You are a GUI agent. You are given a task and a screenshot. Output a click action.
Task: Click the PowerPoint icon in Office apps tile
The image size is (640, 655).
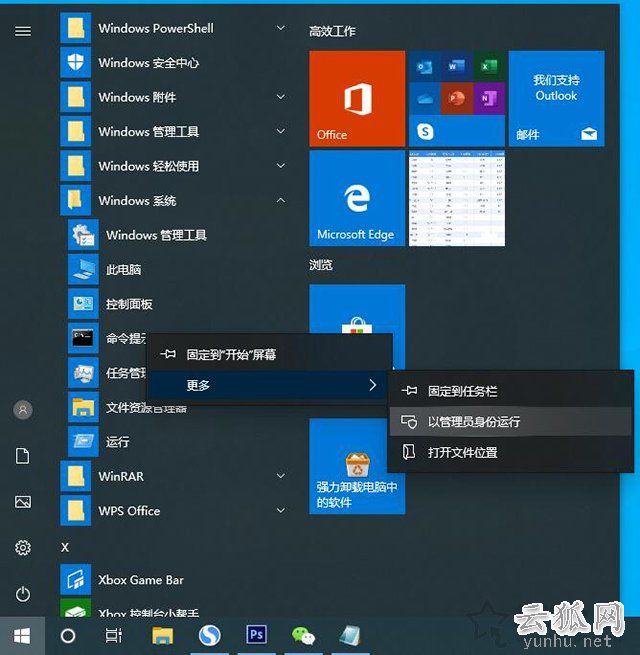click(x=457, y=99)
